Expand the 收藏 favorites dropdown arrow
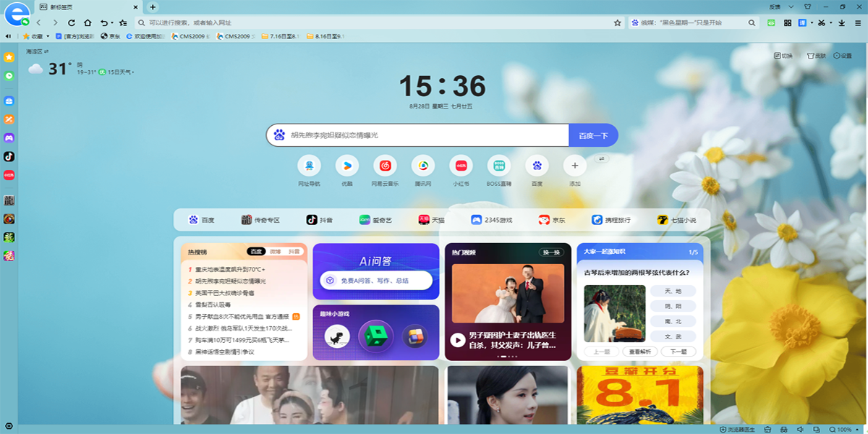868x434 pixels. tap(48, 36)
